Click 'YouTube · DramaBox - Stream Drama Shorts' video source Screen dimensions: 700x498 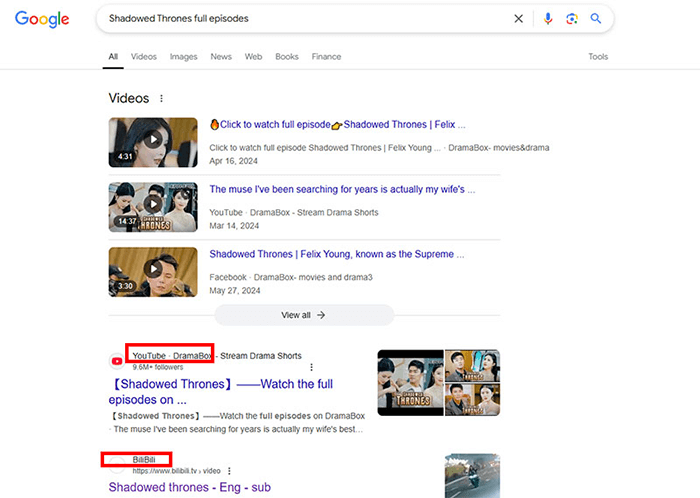click(x=294, y=212)
